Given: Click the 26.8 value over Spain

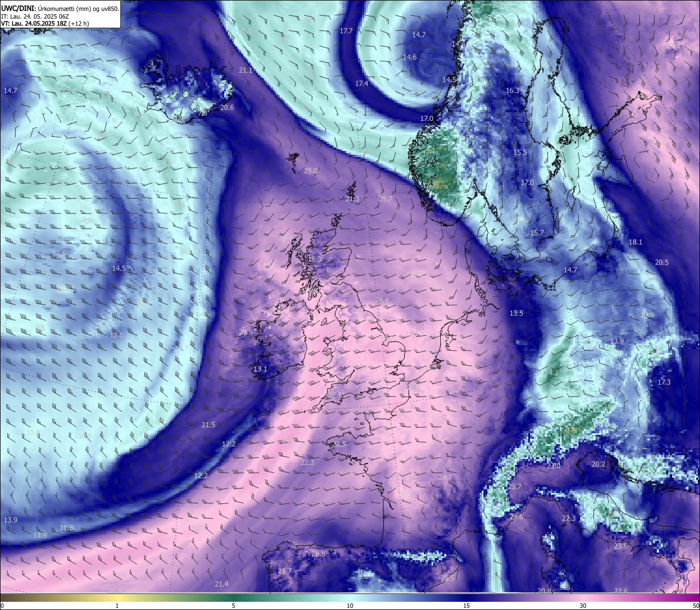Looking at the screenshot, I should tap(318, 554).
